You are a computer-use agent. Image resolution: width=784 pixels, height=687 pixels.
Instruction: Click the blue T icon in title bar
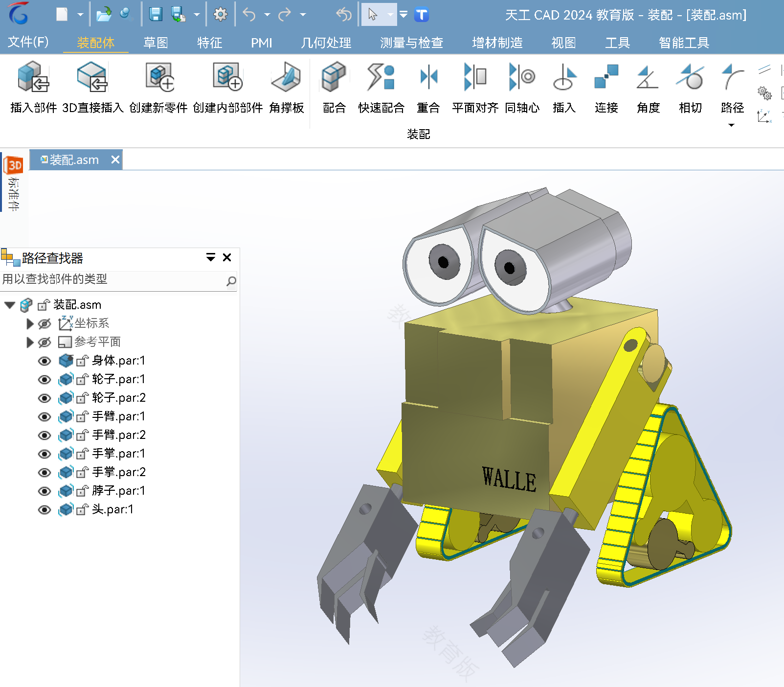(421, 15)
